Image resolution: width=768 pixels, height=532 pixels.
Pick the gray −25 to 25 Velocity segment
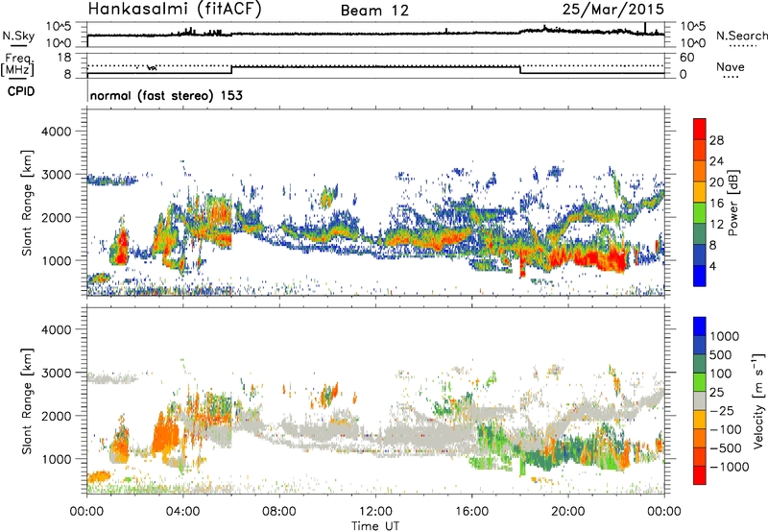700,400
